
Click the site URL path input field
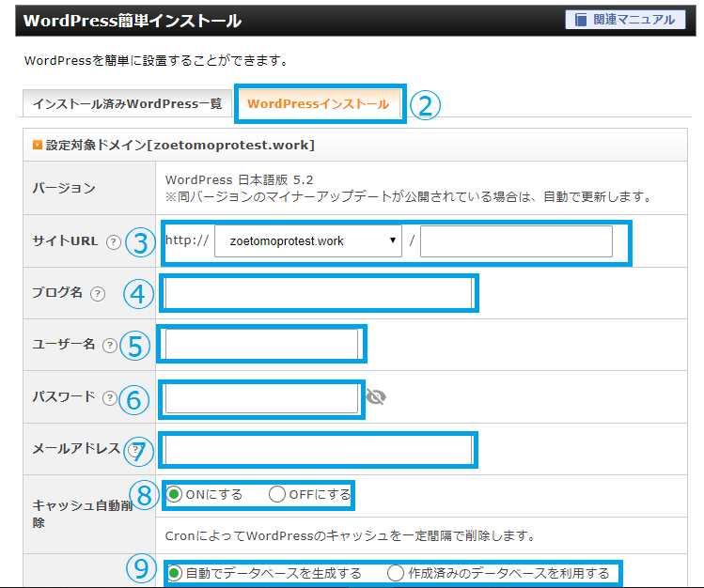(516, 241)
